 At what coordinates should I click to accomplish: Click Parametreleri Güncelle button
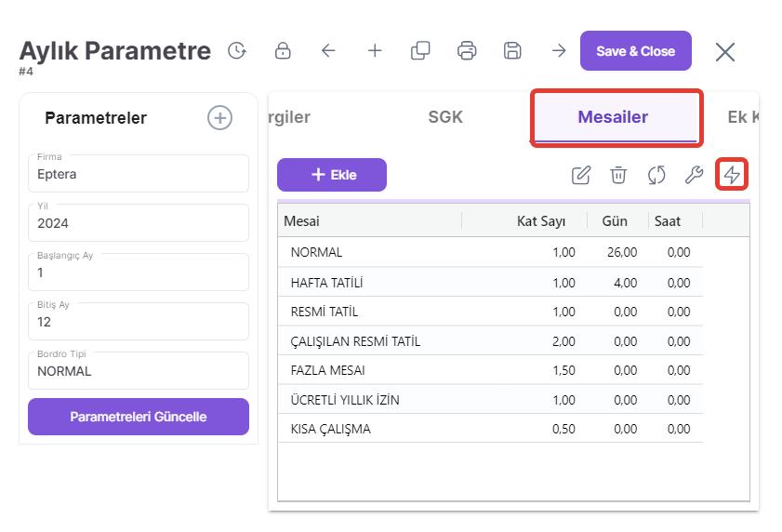(x=139, y=417)
